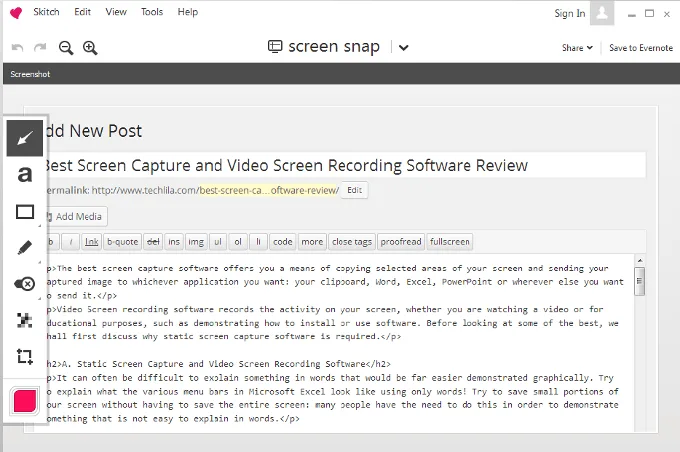Click the editor scrollbar thumb
Screen dimensions: 680x452
pyautogui.click(x=640, y=281)
